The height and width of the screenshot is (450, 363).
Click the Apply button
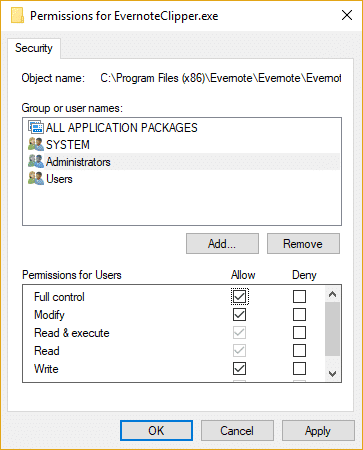318,431
